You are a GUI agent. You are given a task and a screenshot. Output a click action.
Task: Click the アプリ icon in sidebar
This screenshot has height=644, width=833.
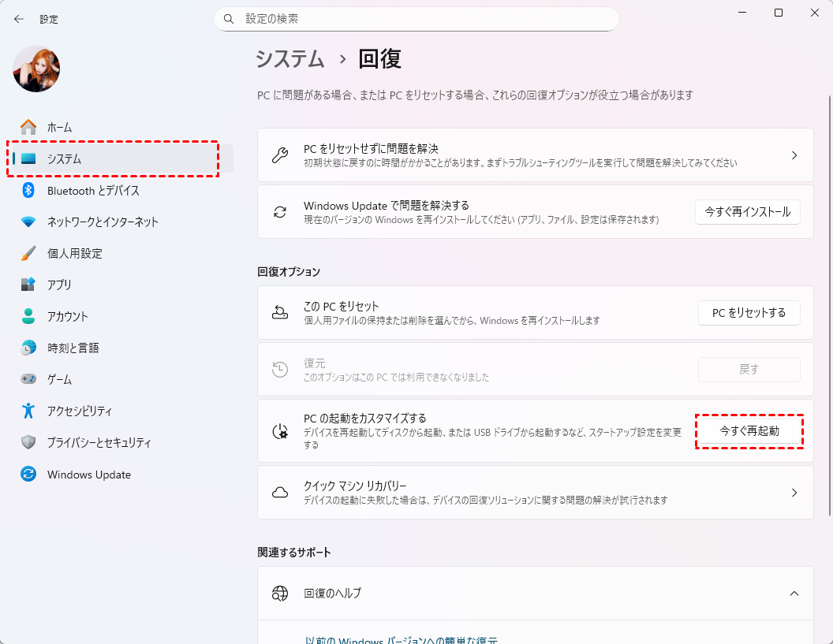coord(28,285)
